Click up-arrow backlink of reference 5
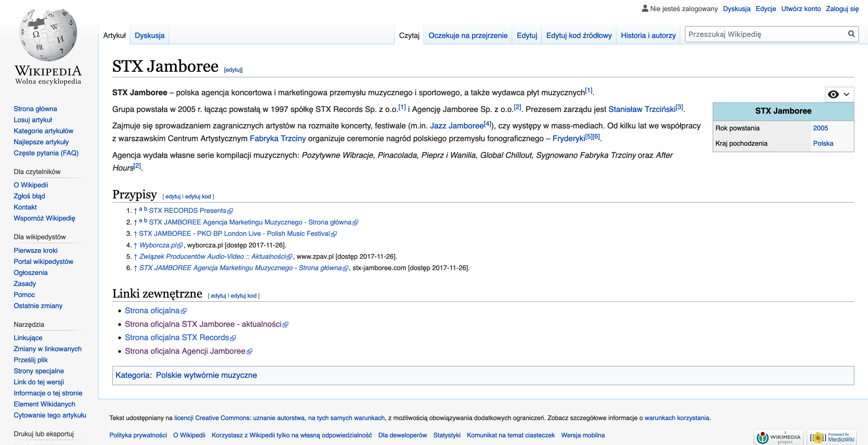Viewport: 868px width, 445px height. pyautogui.click(x=135, y=257)
